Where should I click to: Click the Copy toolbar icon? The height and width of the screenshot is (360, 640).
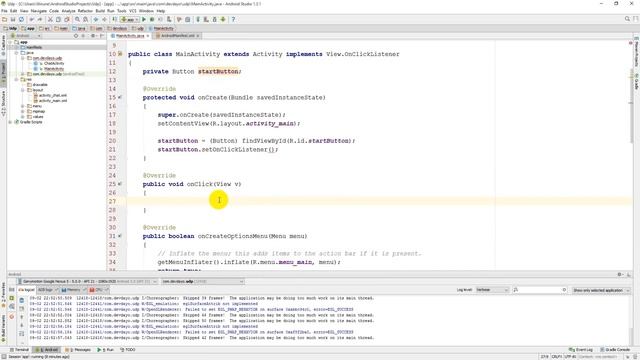tap(58, 19)
